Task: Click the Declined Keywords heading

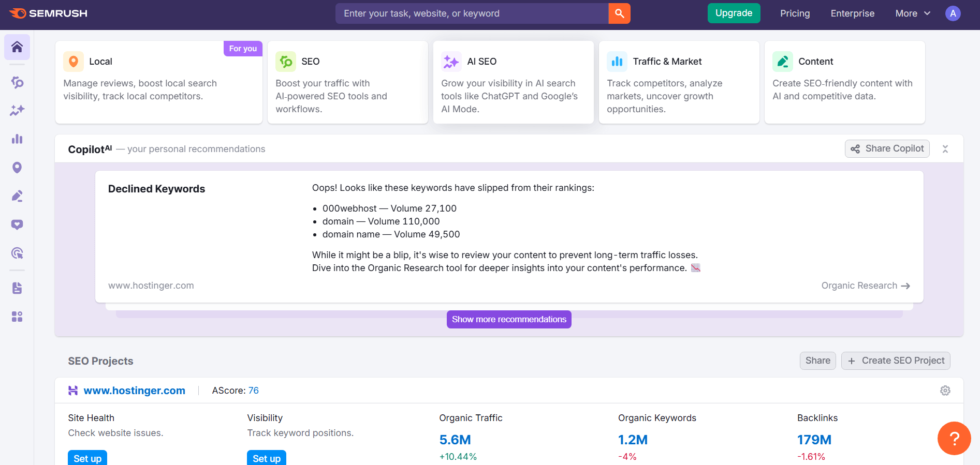Action: click(x=156, y=189)
